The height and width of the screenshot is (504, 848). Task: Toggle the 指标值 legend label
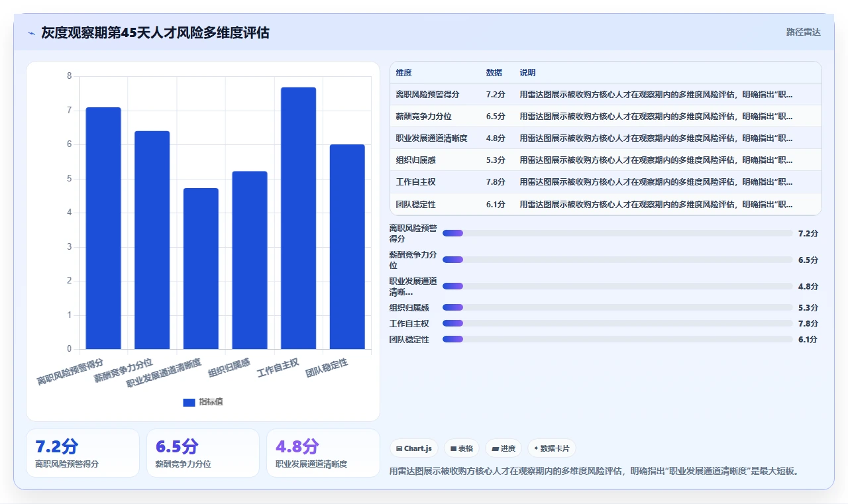coord(211,402)
